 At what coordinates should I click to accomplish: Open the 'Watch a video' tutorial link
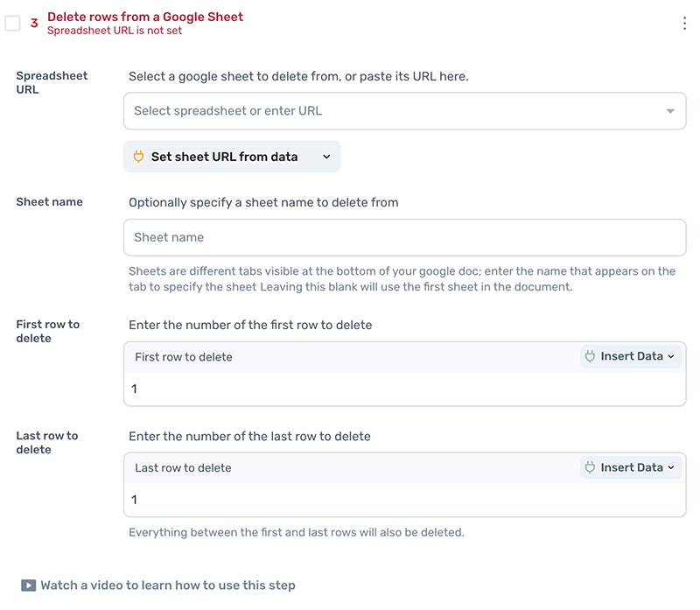click(x=168, y=585)
